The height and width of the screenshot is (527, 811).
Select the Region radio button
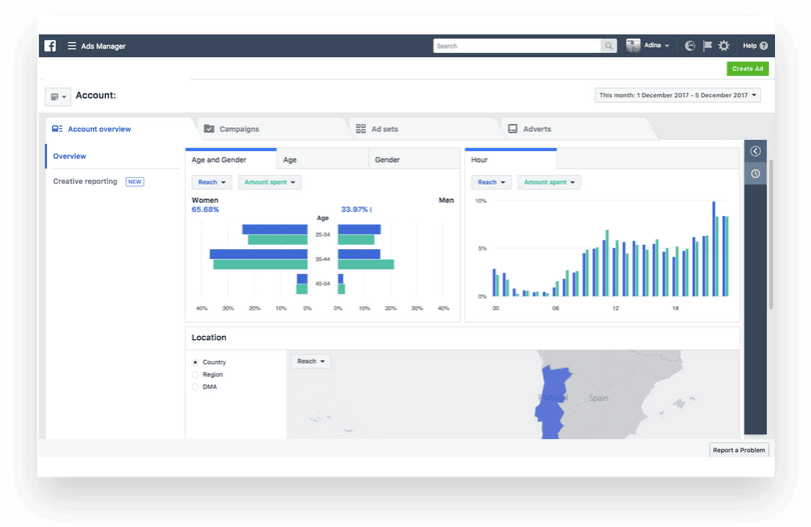click(x=195, y=374)
